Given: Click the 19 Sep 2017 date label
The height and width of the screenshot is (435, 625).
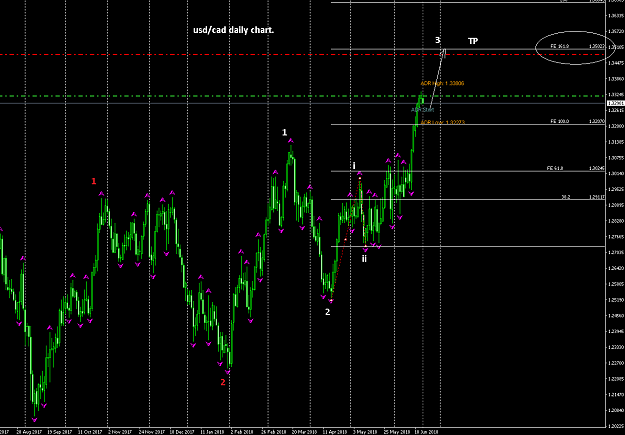Looking at the screenshot, I should coord(58,431).
